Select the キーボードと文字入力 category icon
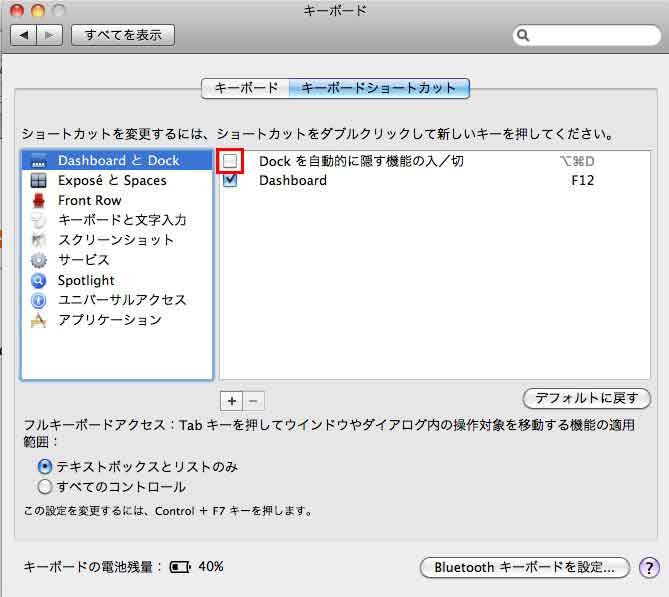The height and width of the screenshot is (597, 669). tap(39, 220)
